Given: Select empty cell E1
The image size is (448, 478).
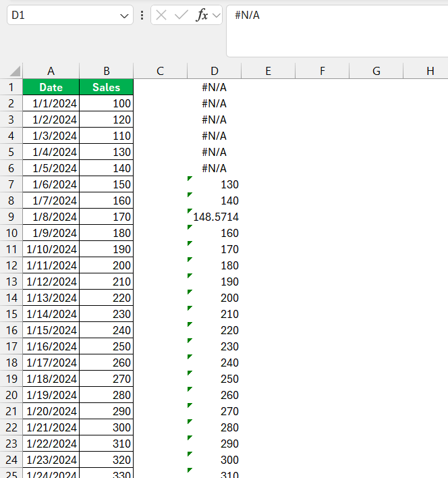Looking at the screenshot, I should (268, 87).
